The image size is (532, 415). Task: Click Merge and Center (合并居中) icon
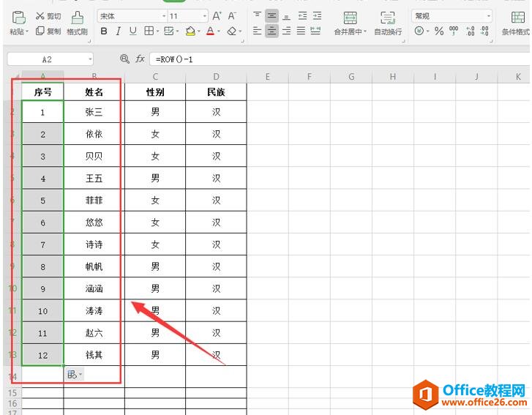pyautogui.click(x=350, y=18)
